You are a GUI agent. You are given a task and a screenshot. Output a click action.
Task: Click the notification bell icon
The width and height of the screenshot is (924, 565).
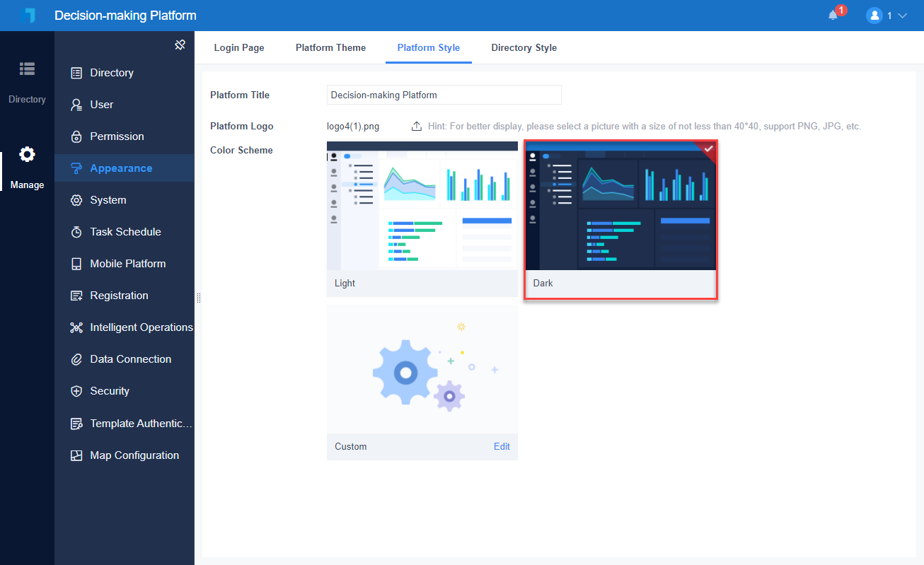click(x=833, y=16)
